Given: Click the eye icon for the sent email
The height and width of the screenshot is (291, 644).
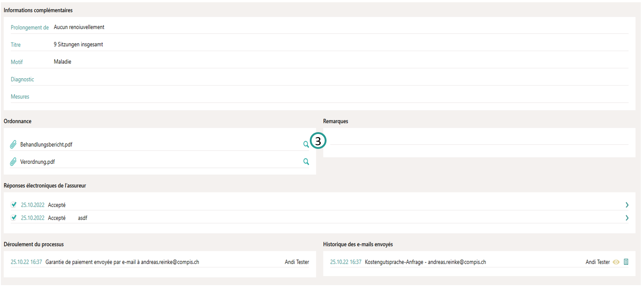Looking at the screenshot, I should click(616, 262).
